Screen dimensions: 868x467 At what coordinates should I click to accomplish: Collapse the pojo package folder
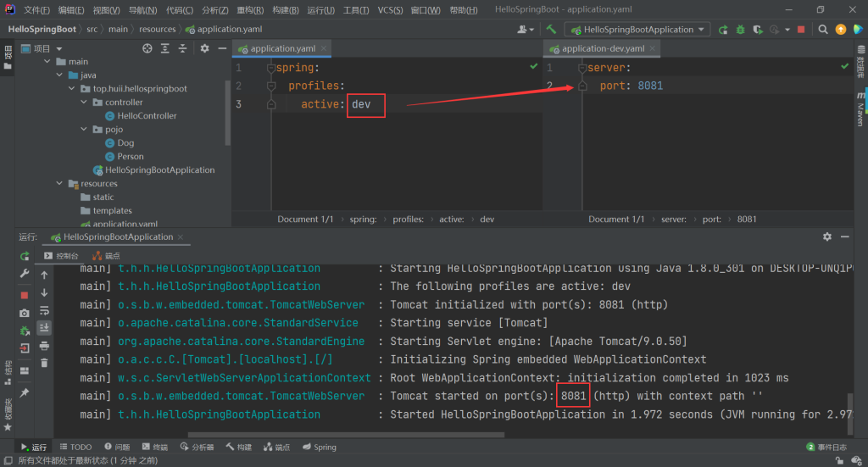pos(85,130)
